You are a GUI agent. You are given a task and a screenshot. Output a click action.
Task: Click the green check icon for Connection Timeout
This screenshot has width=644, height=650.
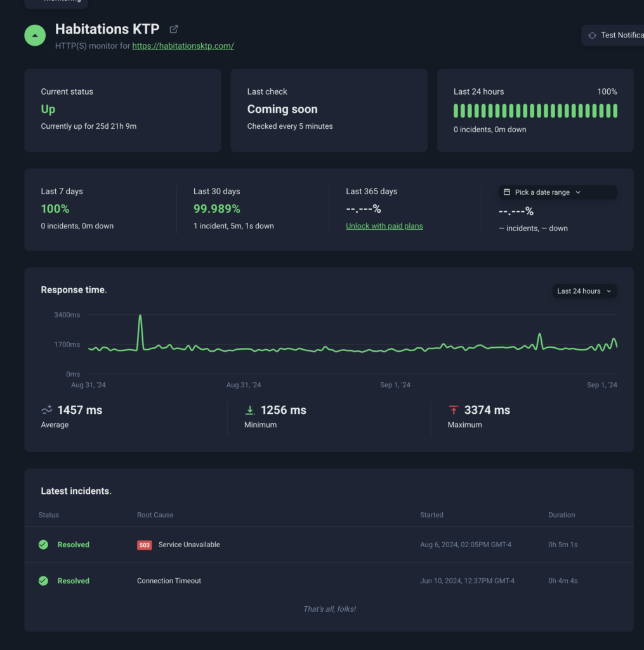click(43, 581)
